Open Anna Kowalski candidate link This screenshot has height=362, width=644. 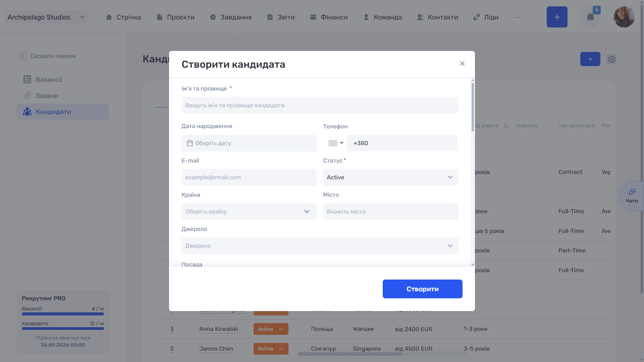[x=219, y=329]
